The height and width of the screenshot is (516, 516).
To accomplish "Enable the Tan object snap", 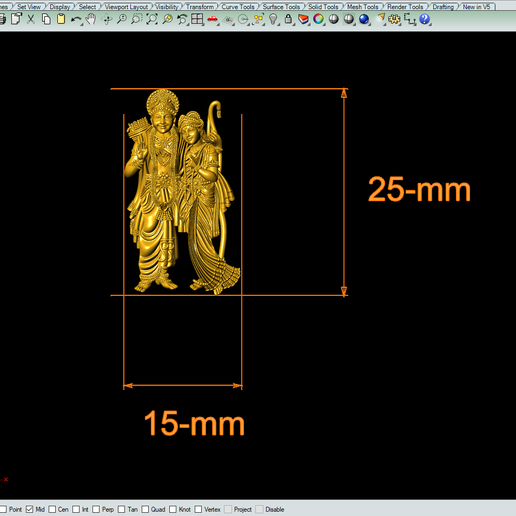I will [121, 509].
